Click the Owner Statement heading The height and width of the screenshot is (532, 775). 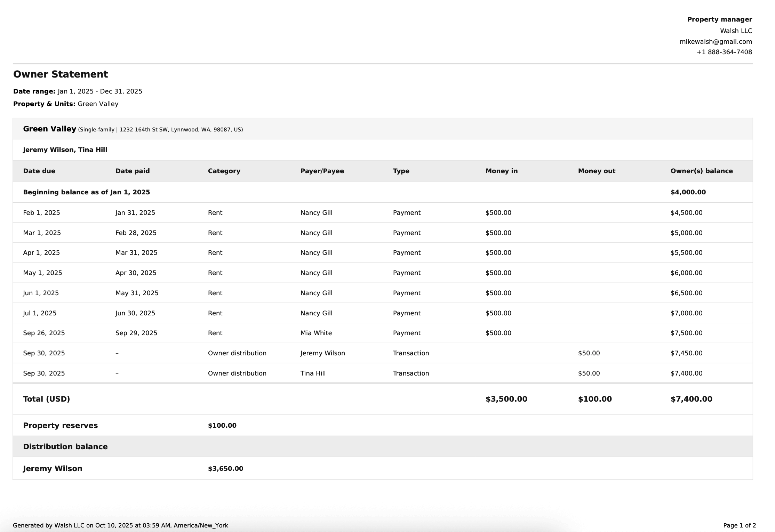pos(61,74)
